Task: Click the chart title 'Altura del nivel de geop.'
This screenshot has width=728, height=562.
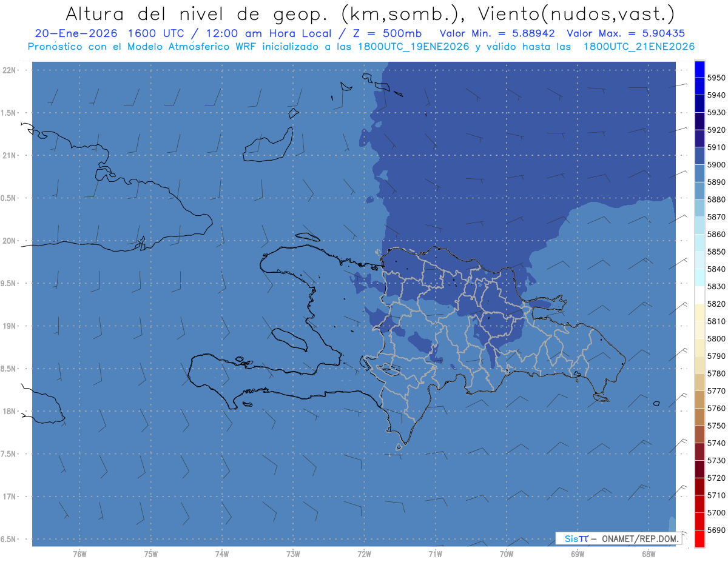Action: click(197, 13)
